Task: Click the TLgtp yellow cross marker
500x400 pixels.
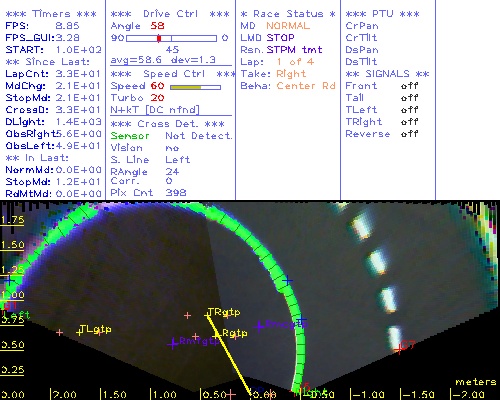Action: click(79, 332)
